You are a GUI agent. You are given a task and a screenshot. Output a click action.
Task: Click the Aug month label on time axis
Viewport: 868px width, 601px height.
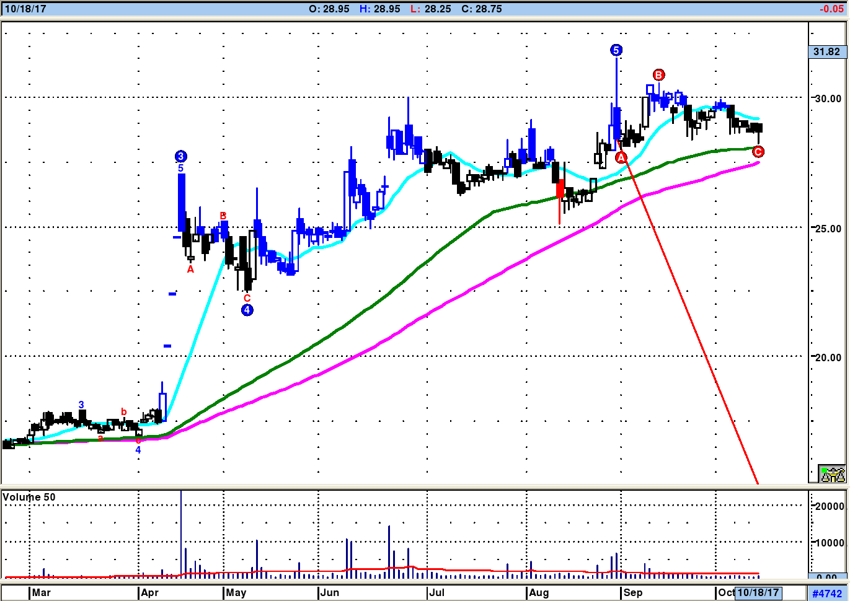click(539, 592)
